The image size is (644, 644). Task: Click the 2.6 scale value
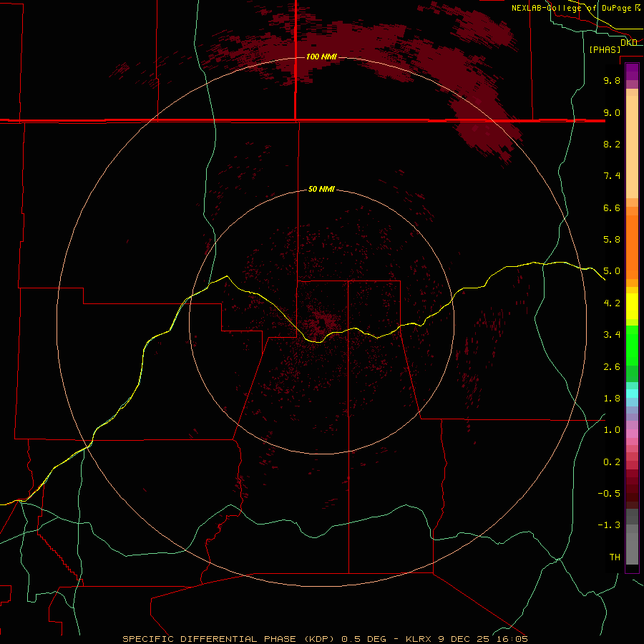[612, 367]
